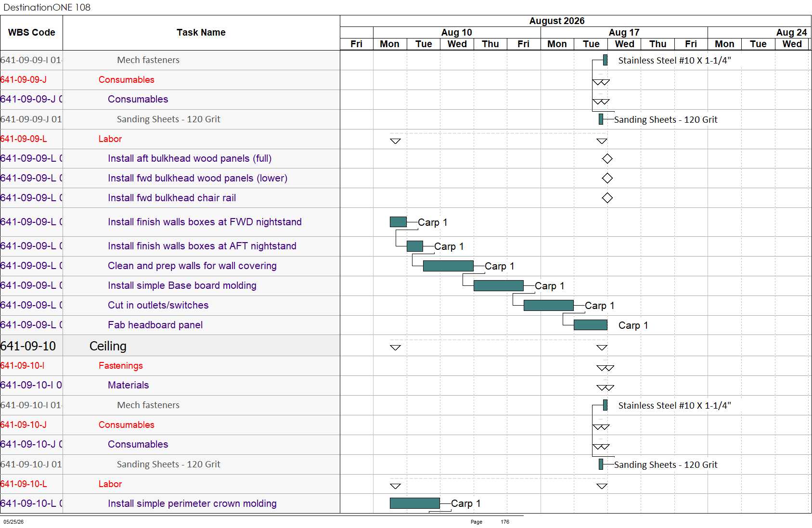This screenshot has height=528, width=812.
Task: Click the summary start marker on the Ceiling row
Action: (x=395, y=348)
